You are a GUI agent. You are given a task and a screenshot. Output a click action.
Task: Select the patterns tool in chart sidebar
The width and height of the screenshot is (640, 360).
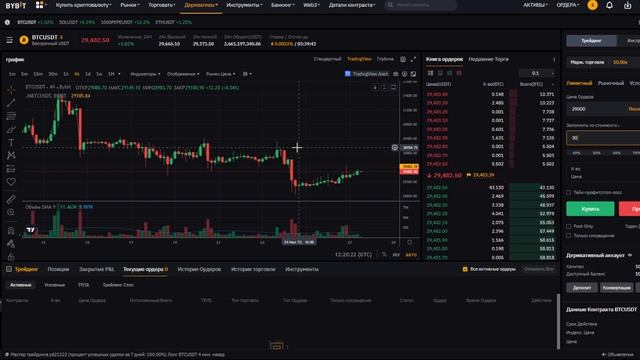click(x=11, y=156)
